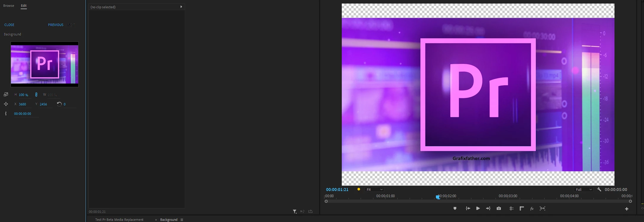The width and height of the screenshot is (644, 222).
Task: Click the right zoom scroll bar handle
Action: coord(630,201)
